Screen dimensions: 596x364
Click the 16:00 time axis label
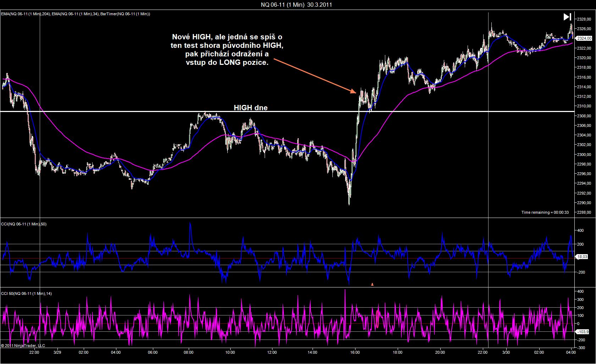(x=355, y=353)
